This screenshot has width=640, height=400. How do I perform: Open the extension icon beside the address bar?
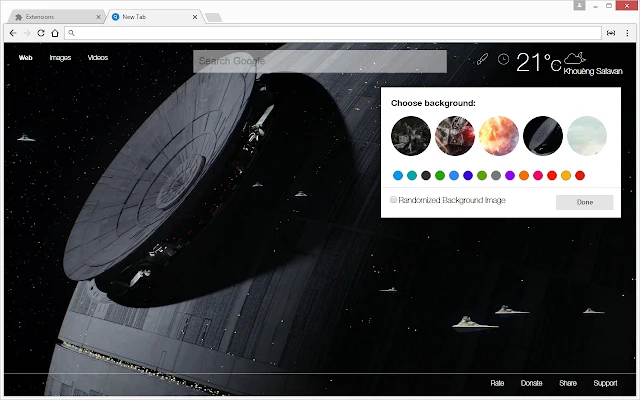pyautogui.click(x=611, y=33)
